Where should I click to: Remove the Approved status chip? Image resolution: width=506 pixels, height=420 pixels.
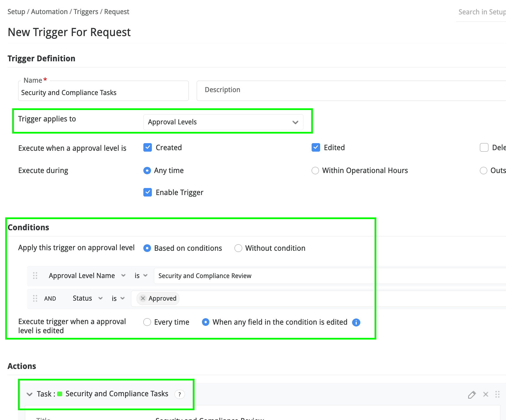pyautogui.click(x=143, y=298)
